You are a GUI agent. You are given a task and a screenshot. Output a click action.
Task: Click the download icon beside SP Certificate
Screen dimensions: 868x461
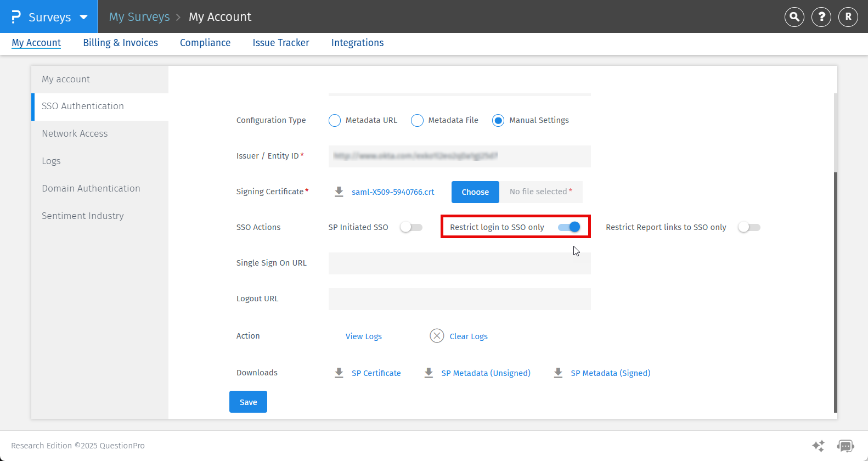pos(339,373)
